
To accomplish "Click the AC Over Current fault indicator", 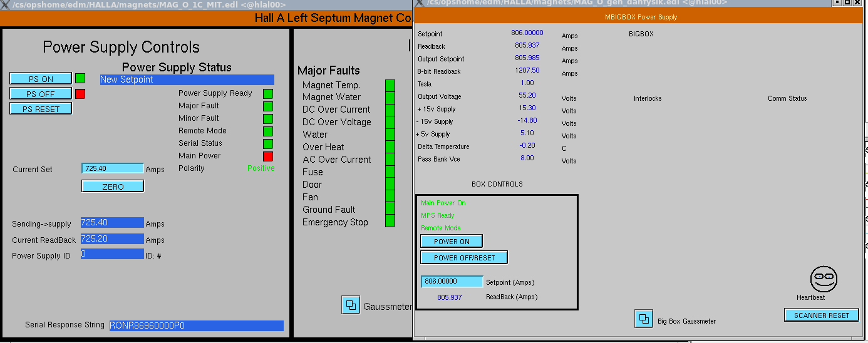I will point(390,160).
